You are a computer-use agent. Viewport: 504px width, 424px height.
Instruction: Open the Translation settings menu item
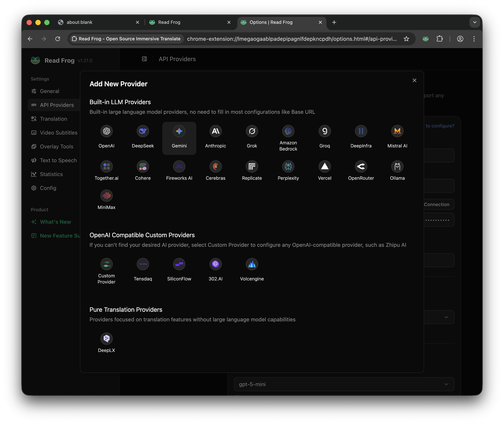[x=53, y=119]
